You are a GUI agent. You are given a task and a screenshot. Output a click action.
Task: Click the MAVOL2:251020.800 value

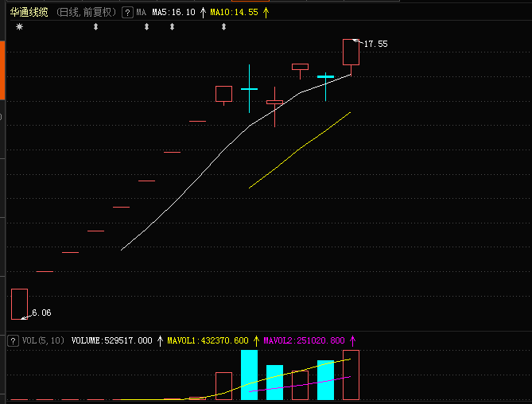click(304, 340)
